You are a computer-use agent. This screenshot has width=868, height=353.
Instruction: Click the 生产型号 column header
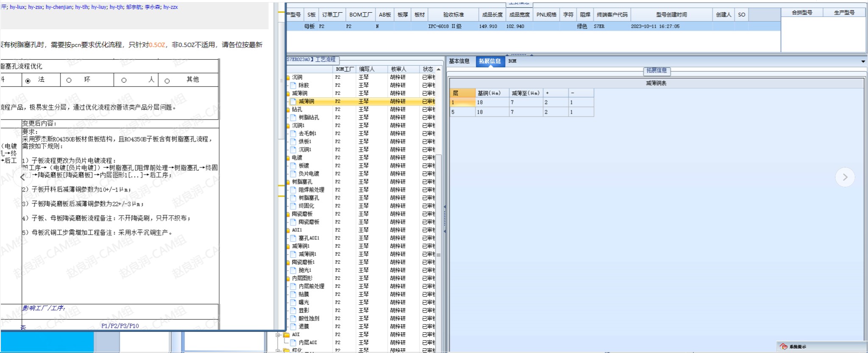tap(844, 13)
